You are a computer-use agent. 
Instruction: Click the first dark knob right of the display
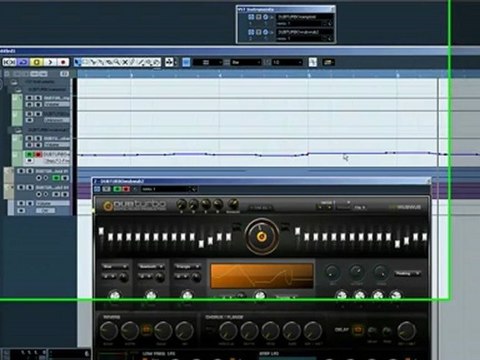tap(332, 273)
